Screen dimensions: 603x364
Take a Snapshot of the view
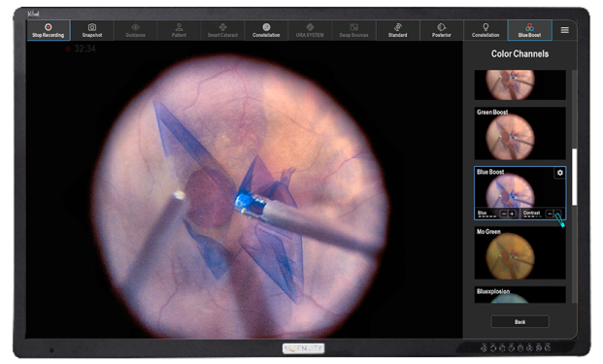(x=92, y=30)
